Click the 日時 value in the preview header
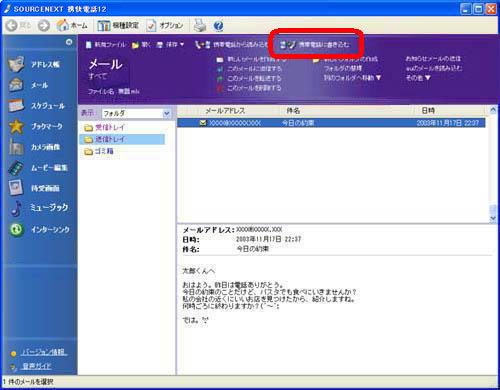 pyautogui.click(x=269, y=239)
